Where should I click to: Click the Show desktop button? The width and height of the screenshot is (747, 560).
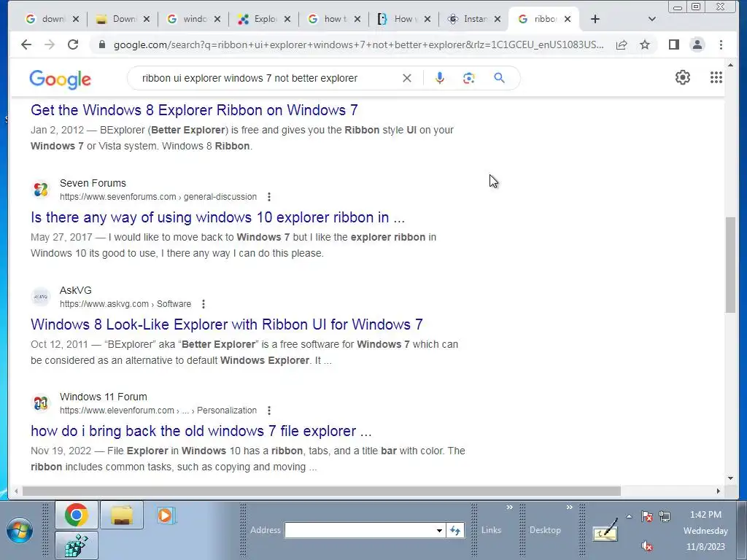742,530
